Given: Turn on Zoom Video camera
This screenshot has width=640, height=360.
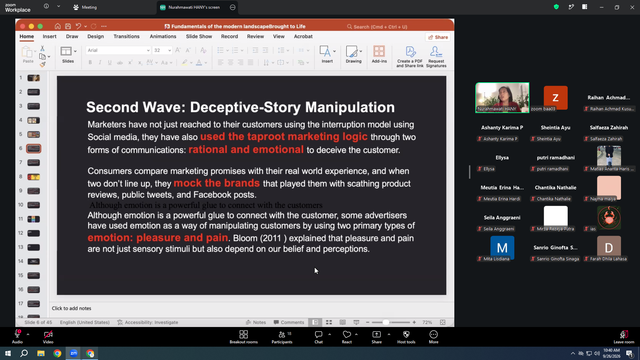Looking at the screenshot, I should (x=48, y=337).
